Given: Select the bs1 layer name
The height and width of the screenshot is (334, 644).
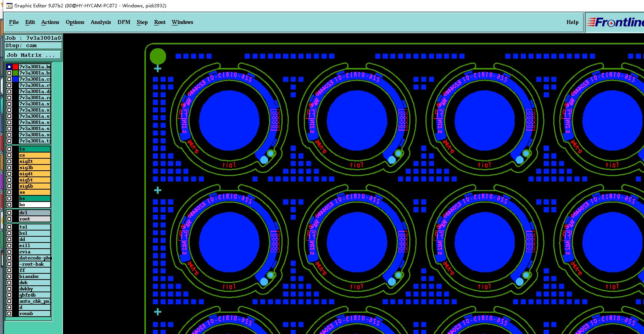Looking at the screenshot, I should tap(35, 233).
